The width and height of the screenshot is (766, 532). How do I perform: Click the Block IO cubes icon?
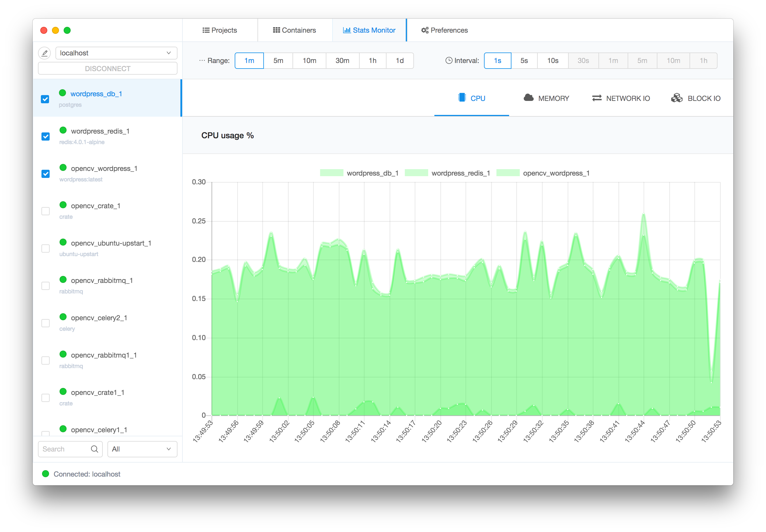(677, 98)
